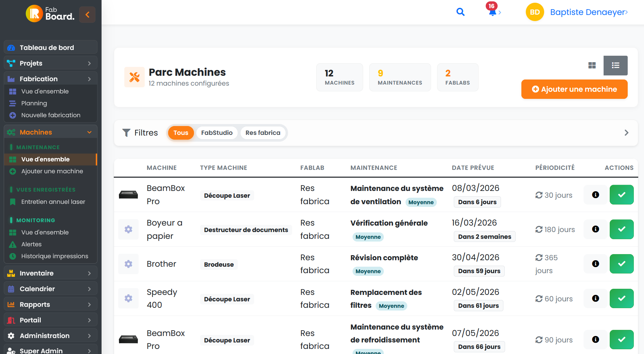Switch to list view icon
Image resolution: width=644 pixels, height=354 pixels.
[x=615, y=65]
